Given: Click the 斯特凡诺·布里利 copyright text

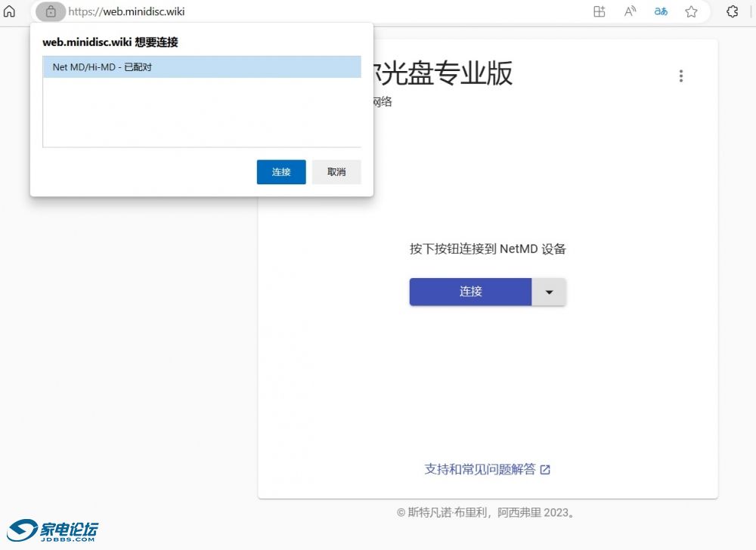Looking at the screenshot, I should [x=485, y=512].
